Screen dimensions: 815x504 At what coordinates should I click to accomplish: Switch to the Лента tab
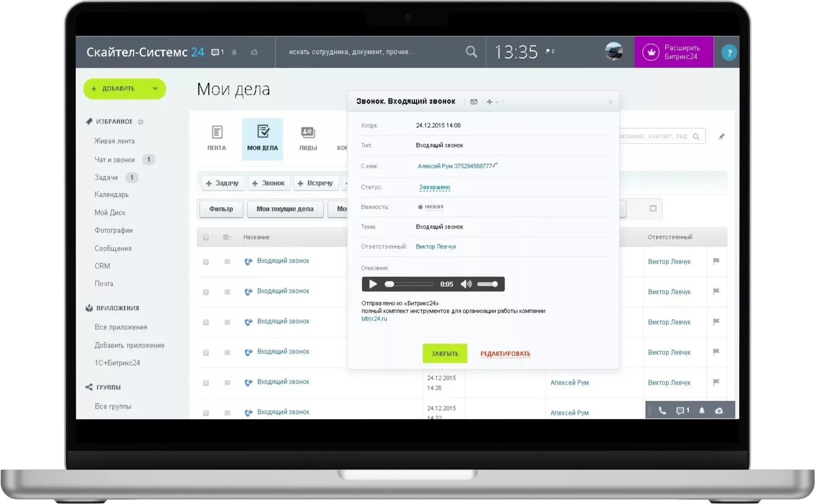(216, 139)
